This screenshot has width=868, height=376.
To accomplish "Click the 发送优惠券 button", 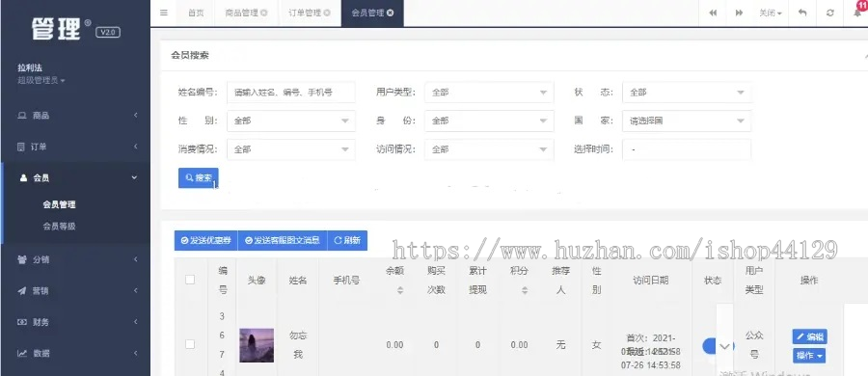I will click(x=206, y=240).
